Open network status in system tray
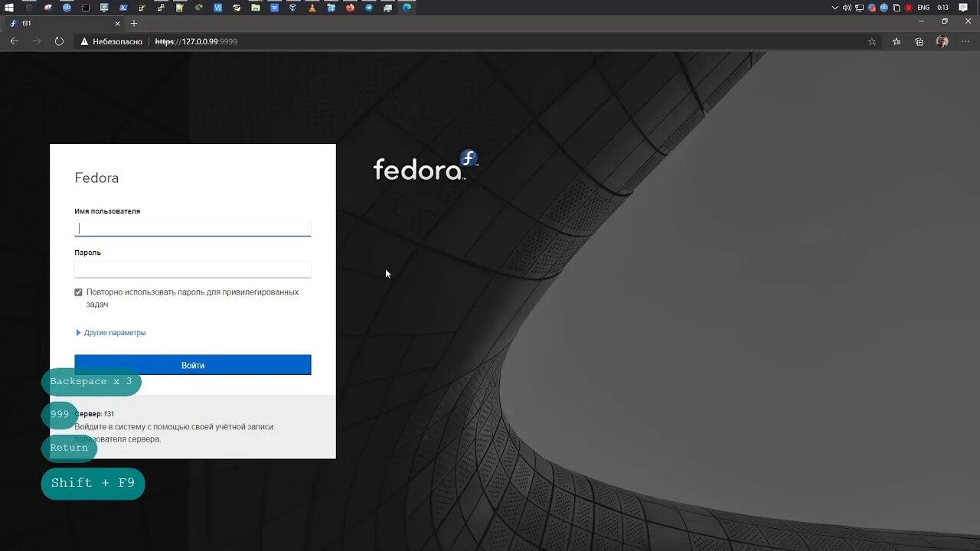Viewport: 980px width, 551px height. (x=859, y=8)
